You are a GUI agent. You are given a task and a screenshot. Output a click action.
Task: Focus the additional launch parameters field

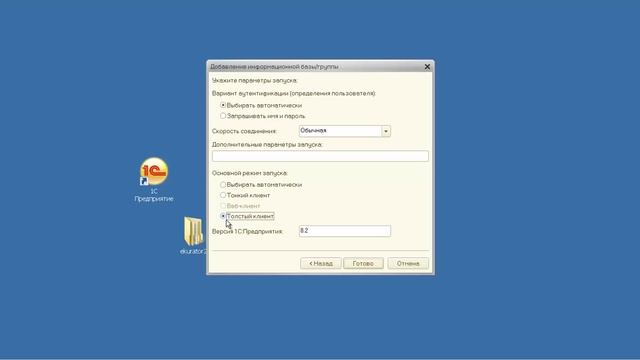coord(320,156)
